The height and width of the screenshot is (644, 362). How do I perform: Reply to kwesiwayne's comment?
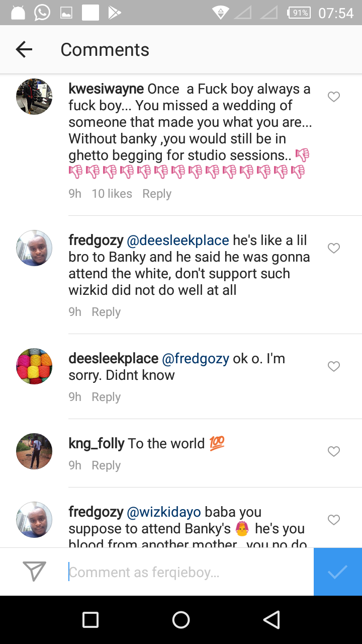click(x=157, y=194)
